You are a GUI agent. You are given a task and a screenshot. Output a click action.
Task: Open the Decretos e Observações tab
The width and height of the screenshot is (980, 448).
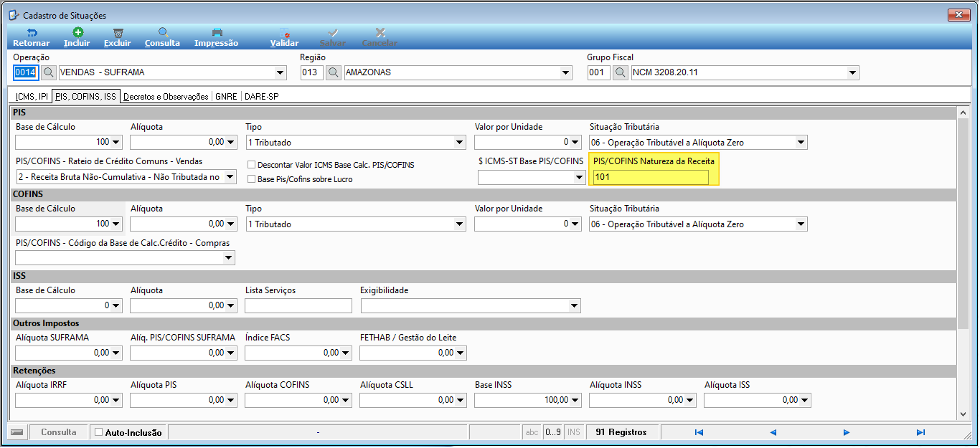pos(166,96)
